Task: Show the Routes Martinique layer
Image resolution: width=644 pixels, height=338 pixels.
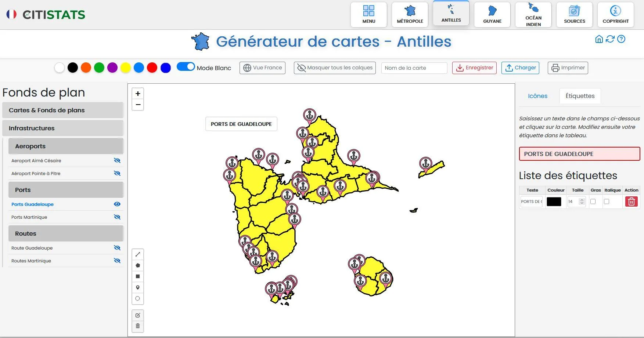Action: (117, 261)
